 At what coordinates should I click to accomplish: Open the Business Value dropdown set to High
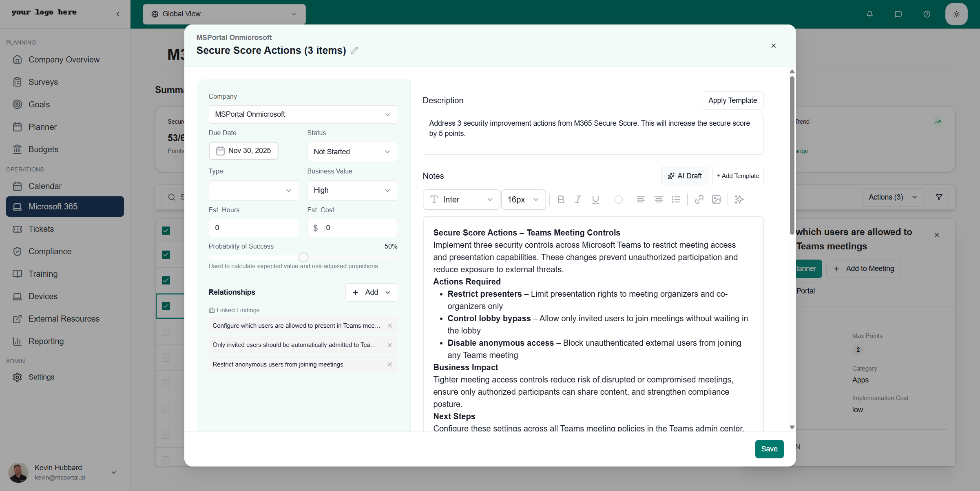(x=352, y=190)
